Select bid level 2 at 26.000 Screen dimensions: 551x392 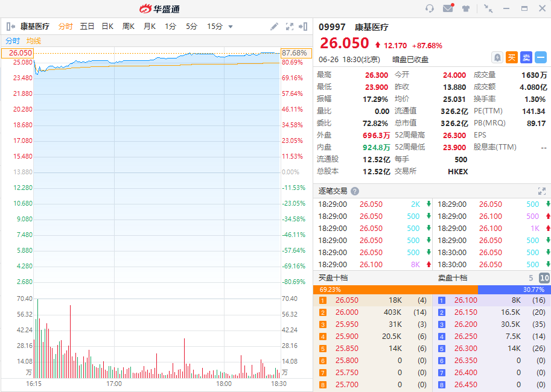pos(372,312)
